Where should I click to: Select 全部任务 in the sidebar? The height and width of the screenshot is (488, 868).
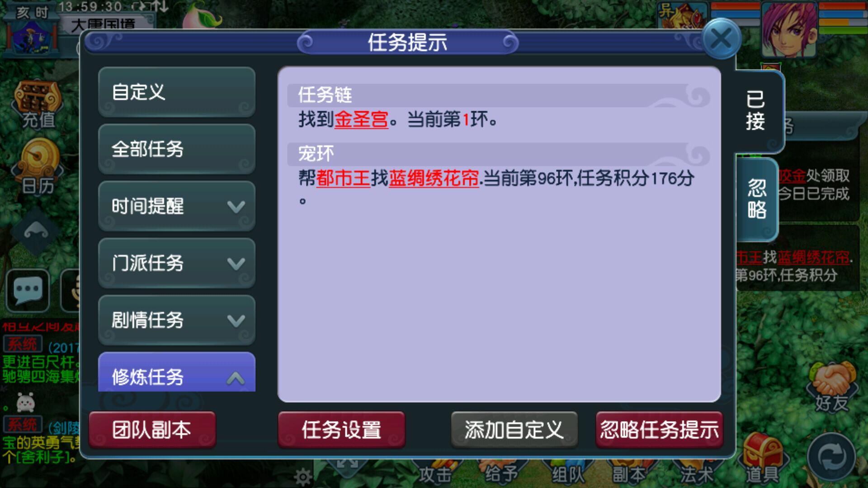(x=177, y=150)
